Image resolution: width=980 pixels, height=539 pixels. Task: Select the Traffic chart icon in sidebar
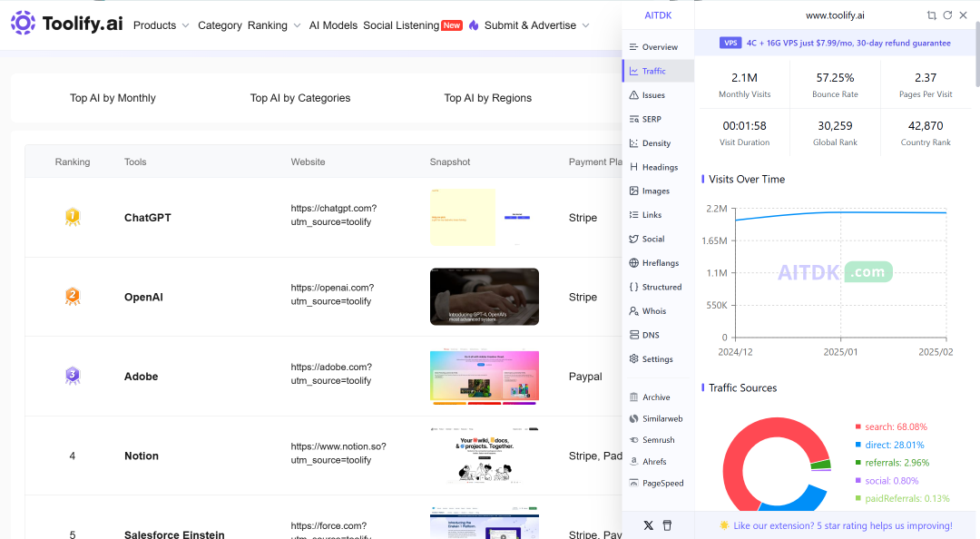(x=633, y=72)
